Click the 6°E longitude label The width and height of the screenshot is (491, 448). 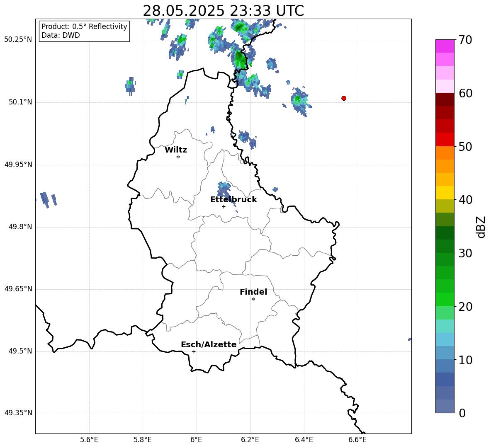point(196,440)
